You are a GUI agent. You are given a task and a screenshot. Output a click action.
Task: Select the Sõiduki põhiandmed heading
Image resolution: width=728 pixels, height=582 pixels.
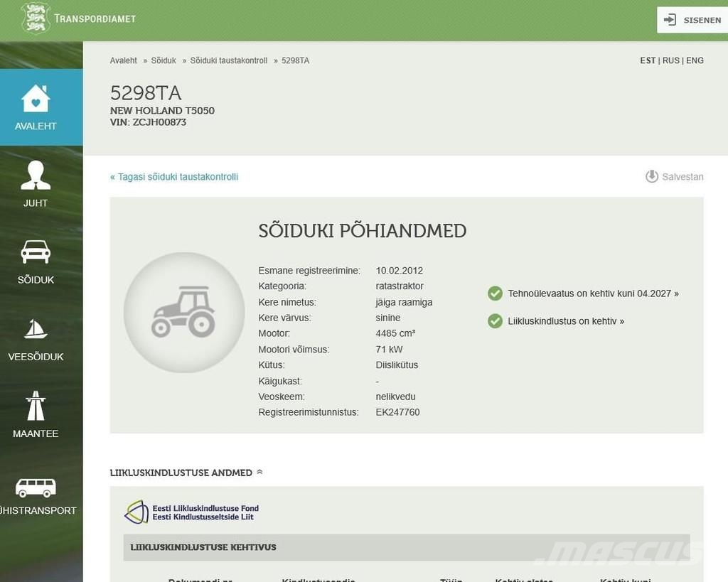tap(362, 231)
